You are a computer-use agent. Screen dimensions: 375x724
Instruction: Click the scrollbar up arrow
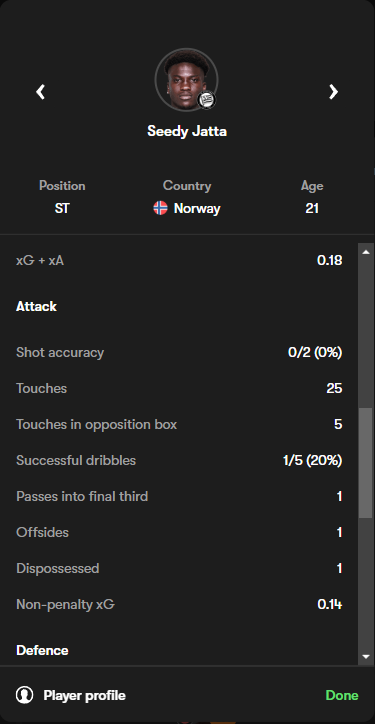coord(366,252)
